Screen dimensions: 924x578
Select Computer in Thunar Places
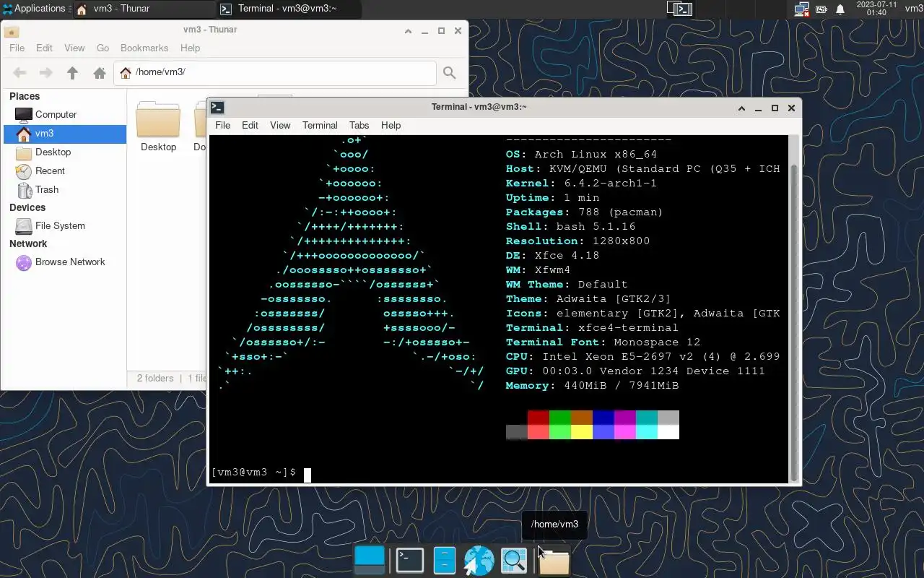pos(65,114)
